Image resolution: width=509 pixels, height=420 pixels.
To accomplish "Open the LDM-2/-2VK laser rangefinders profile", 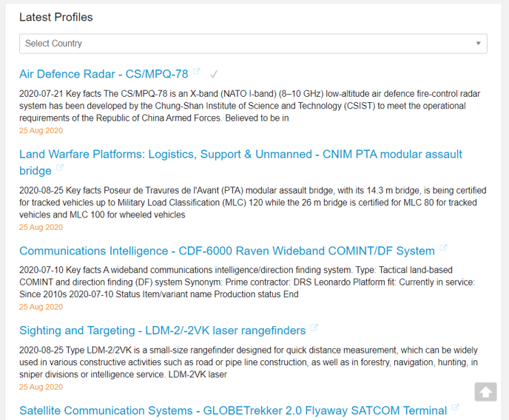I will [162, 331].
